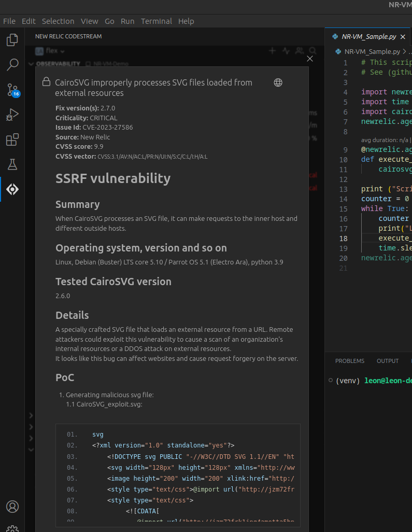Click the lock icon beside CairoSVG title
This screenshot has width=412, height=532.
[47, 82]
